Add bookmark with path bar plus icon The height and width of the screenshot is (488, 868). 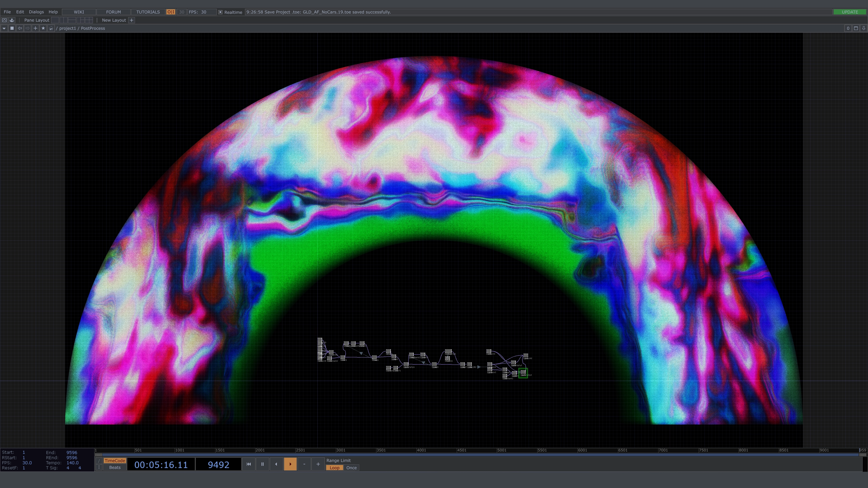35,28
